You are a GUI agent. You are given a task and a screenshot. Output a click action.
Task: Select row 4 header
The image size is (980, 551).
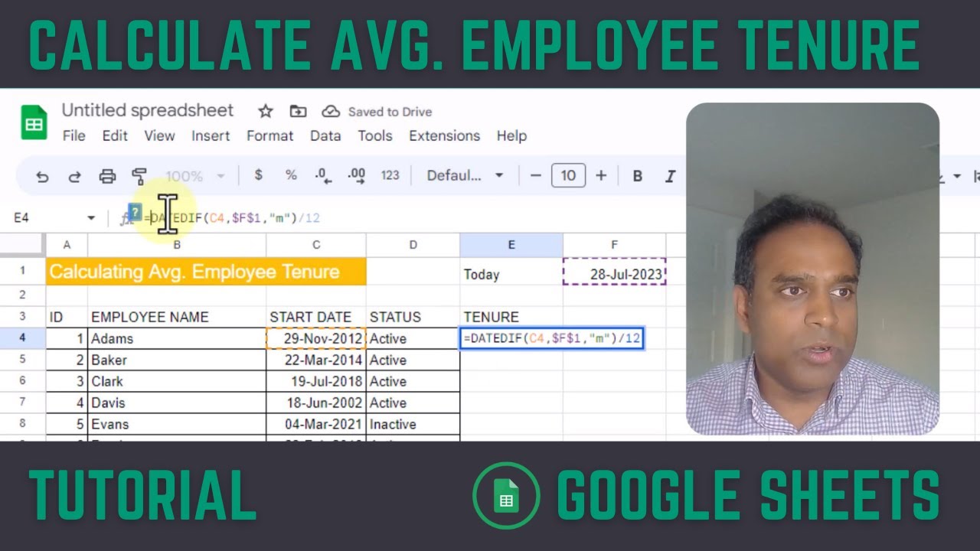pos(23,338)
